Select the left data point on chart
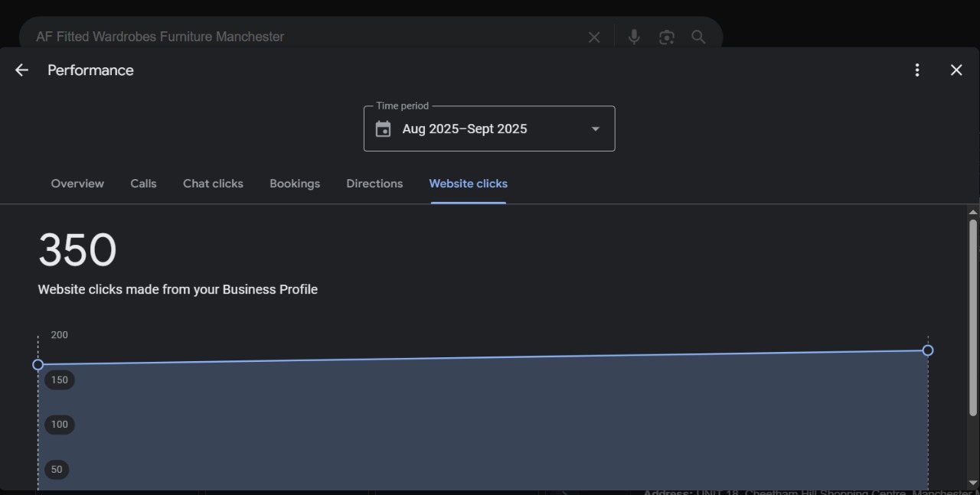 point(38,365)
